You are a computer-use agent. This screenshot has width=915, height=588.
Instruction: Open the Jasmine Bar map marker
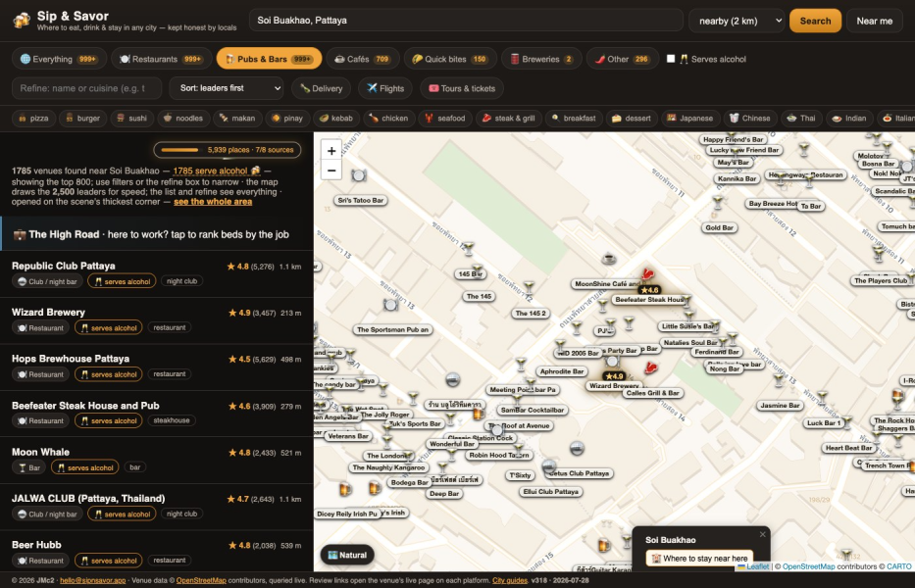pos(781,406)
